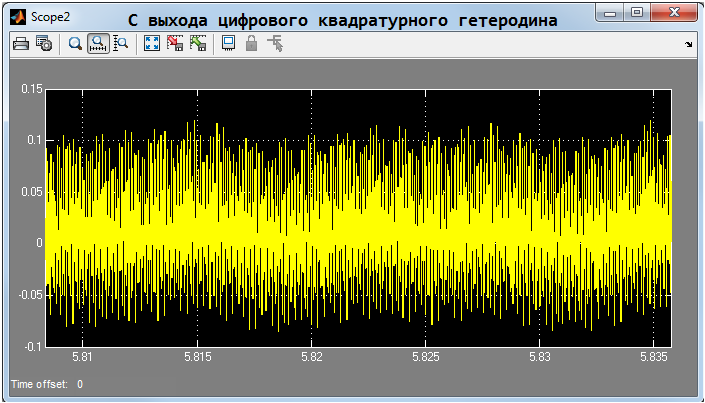Click the Time offset status text
The image size is (705, 403).
(x=47, y=384)
